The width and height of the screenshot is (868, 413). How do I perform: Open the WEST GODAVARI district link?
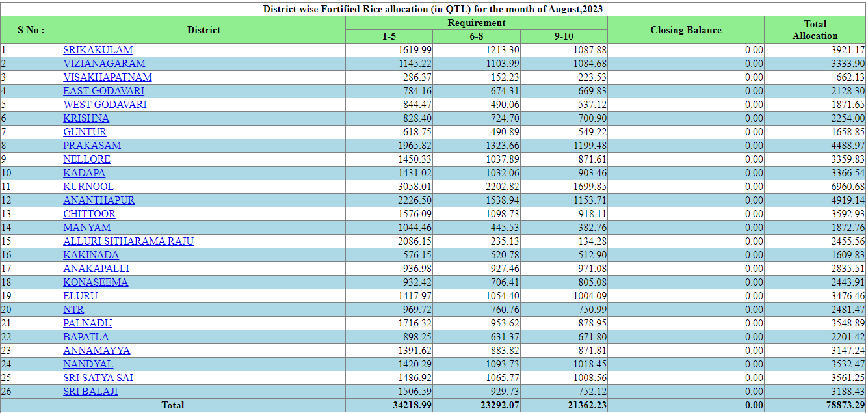click(105, 105)
